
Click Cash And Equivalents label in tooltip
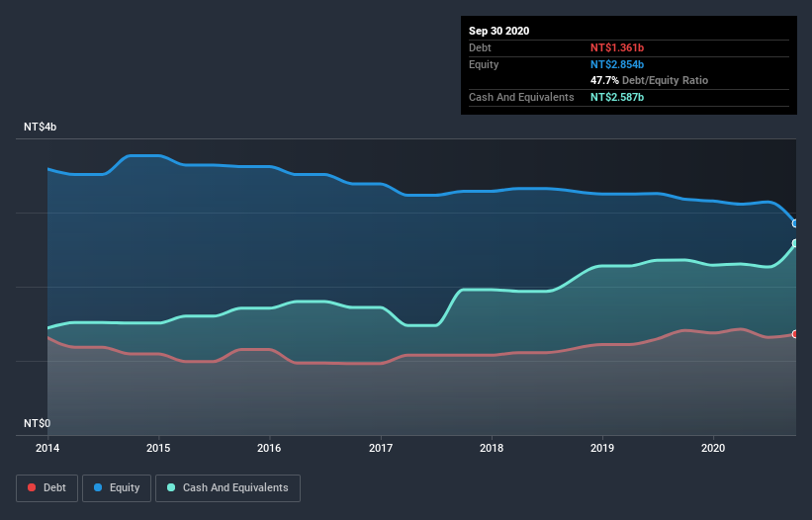[x=521, y=97]
